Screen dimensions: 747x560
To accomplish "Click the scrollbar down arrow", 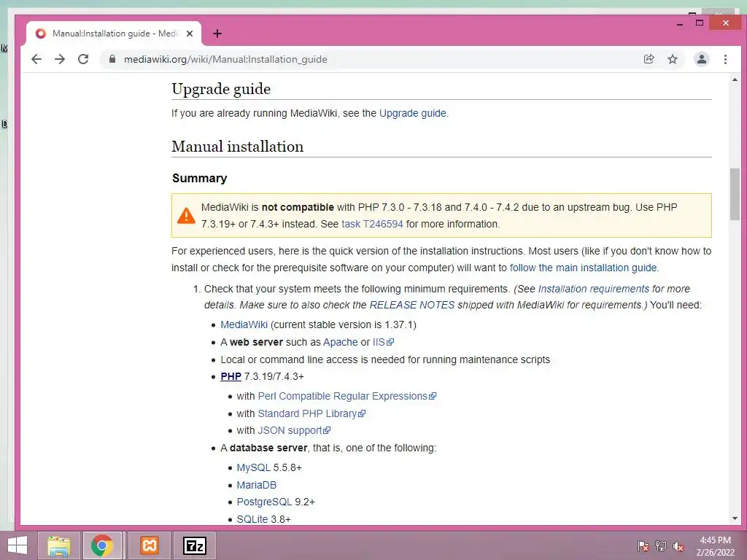I will coord(735,518).
